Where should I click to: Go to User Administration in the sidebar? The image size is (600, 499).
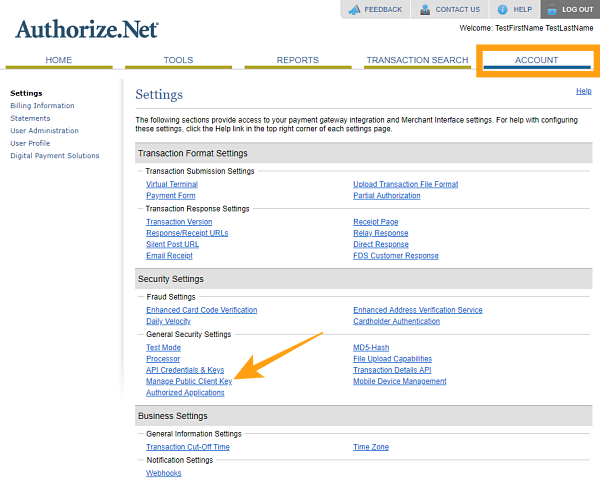pos(44,130)
